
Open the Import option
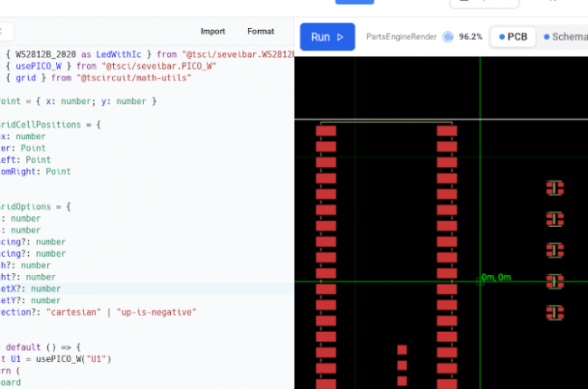click(x=213, y=32)
